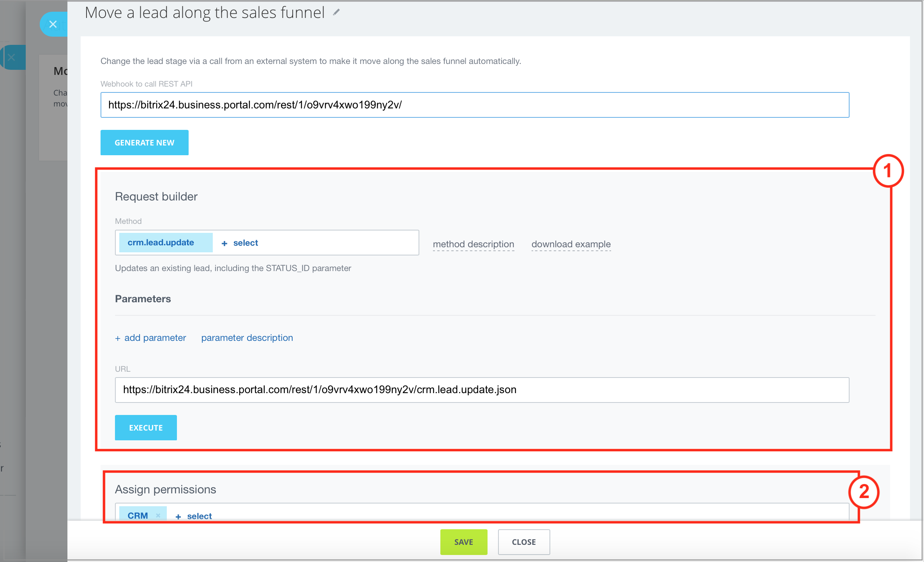Open the parameter description link
Viewport: 924px width, 562px height.
click(247, 338)
